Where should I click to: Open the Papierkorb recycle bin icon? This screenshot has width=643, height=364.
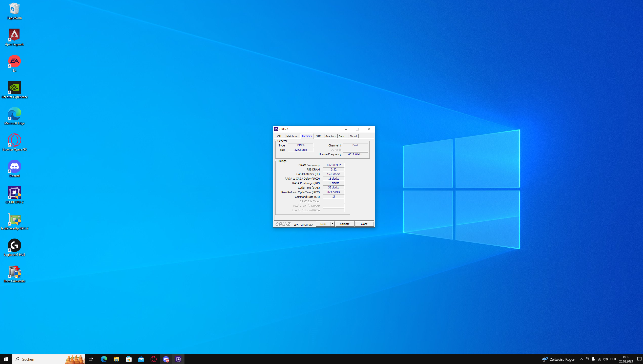pos(14,9)
